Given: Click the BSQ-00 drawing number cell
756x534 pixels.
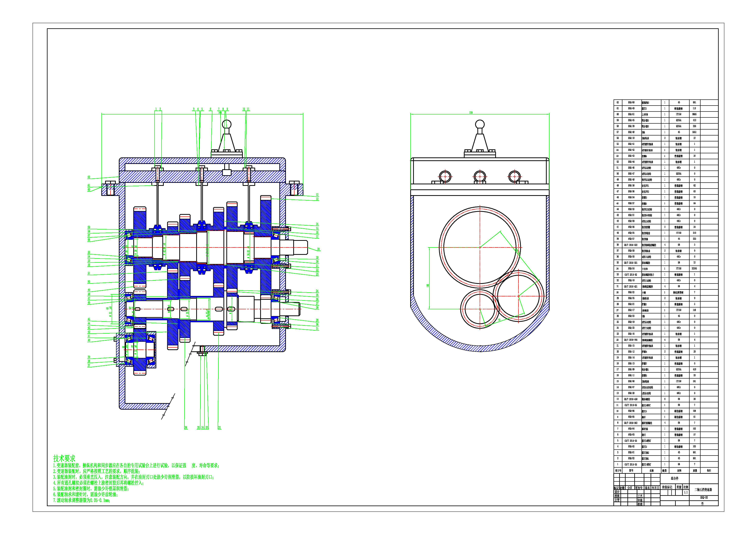Looking at the screenshot, I should pos(704,498).
